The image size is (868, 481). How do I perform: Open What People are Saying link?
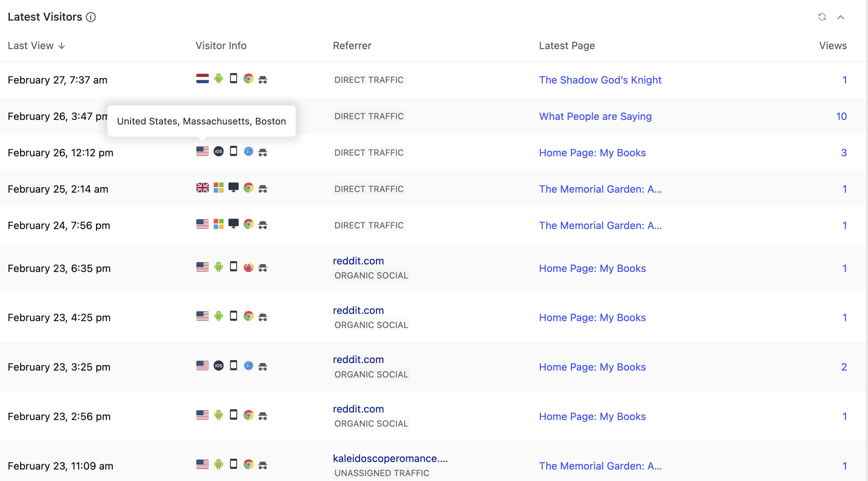[595, 116]
